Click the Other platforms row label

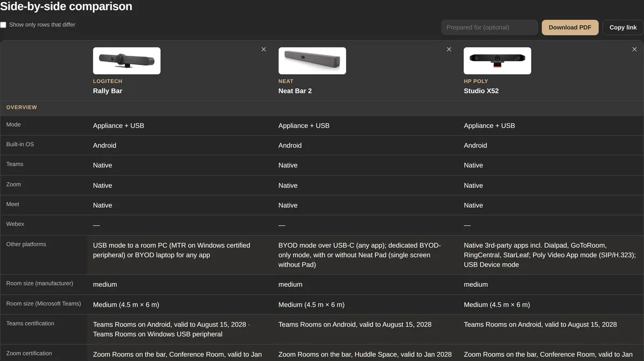(x=26, y=244)
